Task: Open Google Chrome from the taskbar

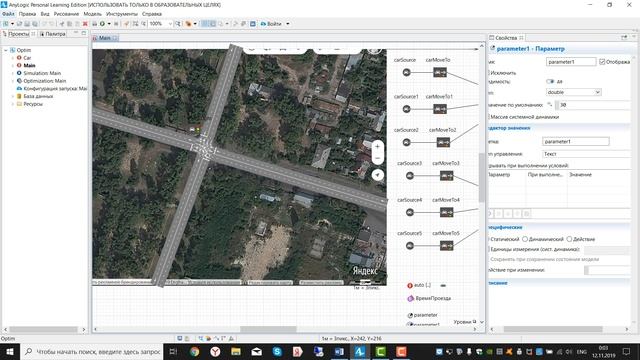Action: pos(195,351)
